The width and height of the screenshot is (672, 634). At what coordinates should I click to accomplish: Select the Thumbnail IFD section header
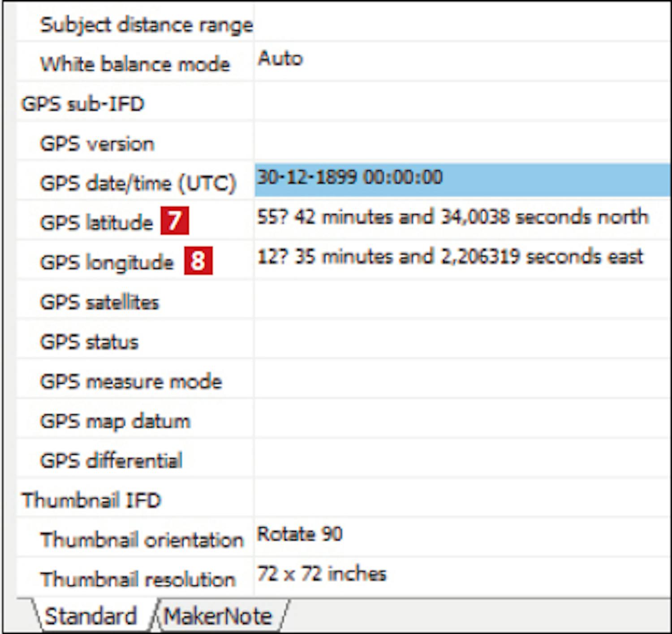tap(91, 500)
